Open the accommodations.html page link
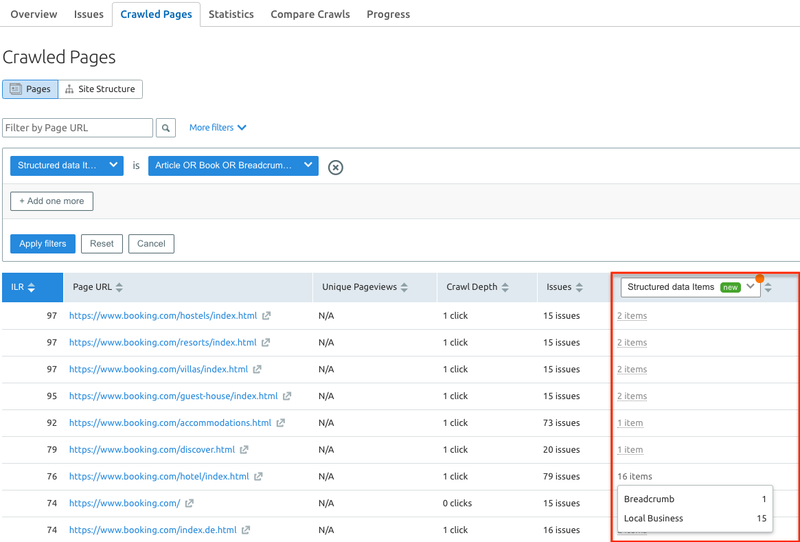This screenshot has height=542, width=800. point(170,423)
